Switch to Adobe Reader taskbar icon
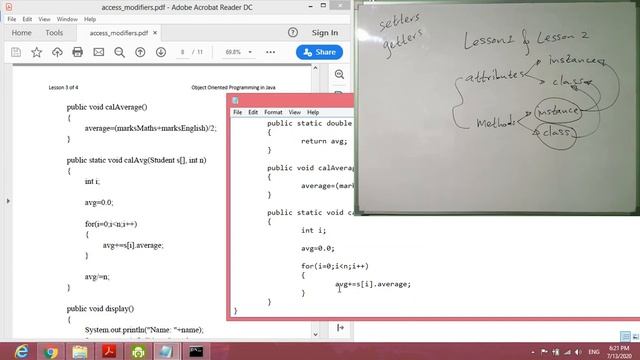The image size is (640, 360). [x=109, y=351]
